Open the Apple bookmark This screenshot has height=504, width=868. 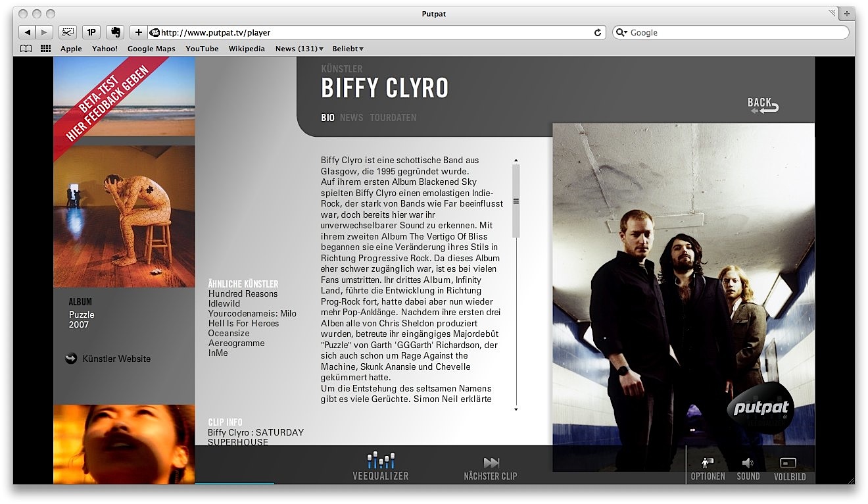(x=71, y=49)
